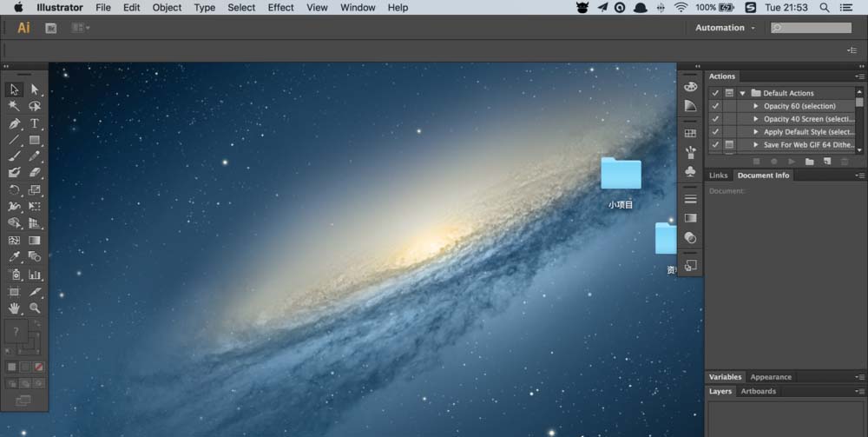Click the Create New Action button
868x437 pixels.
click(826, 162)
